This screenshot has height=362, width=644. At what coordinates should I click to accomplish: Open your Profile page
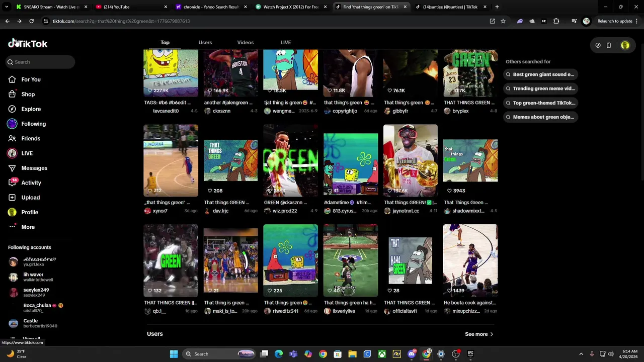(30, 212)
